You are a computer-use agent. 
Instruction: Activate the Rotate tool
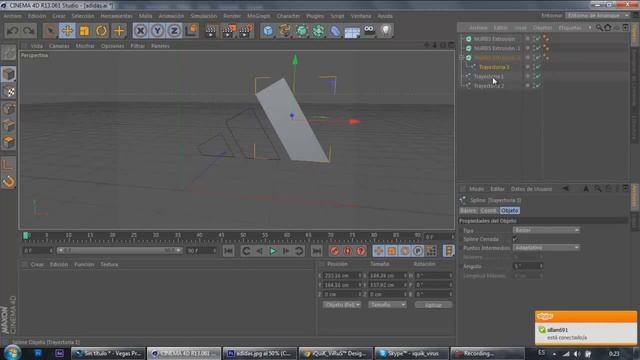tap(102, 31)
